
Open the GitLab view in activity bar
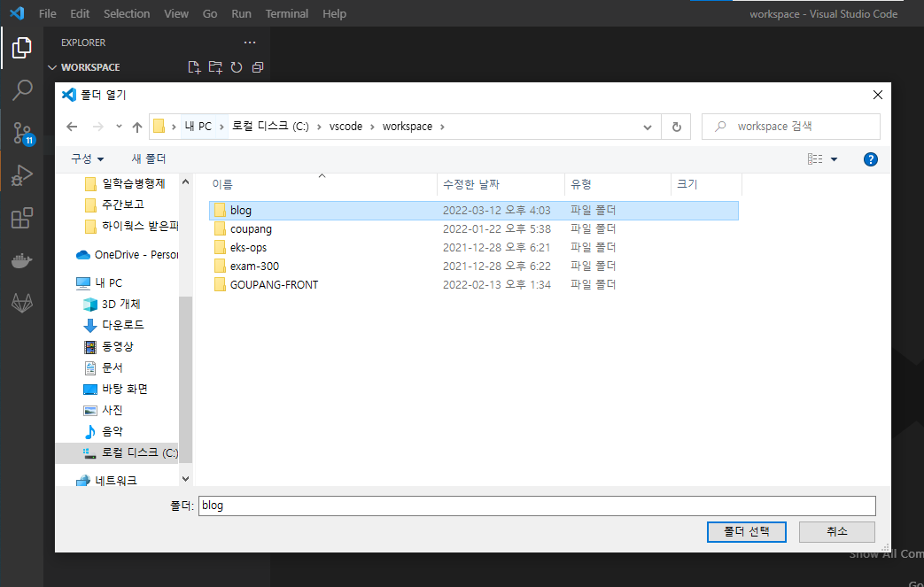[22, 303]
